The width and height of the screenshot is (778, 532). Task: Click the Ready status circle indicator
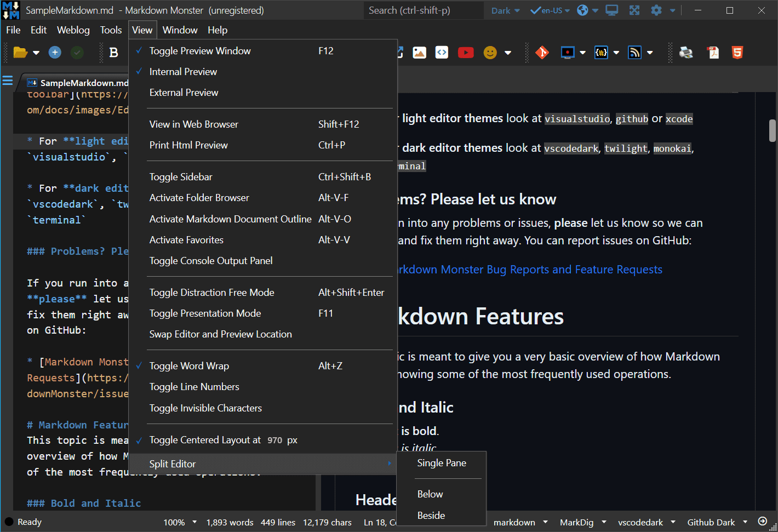click(x=9, y=522)
